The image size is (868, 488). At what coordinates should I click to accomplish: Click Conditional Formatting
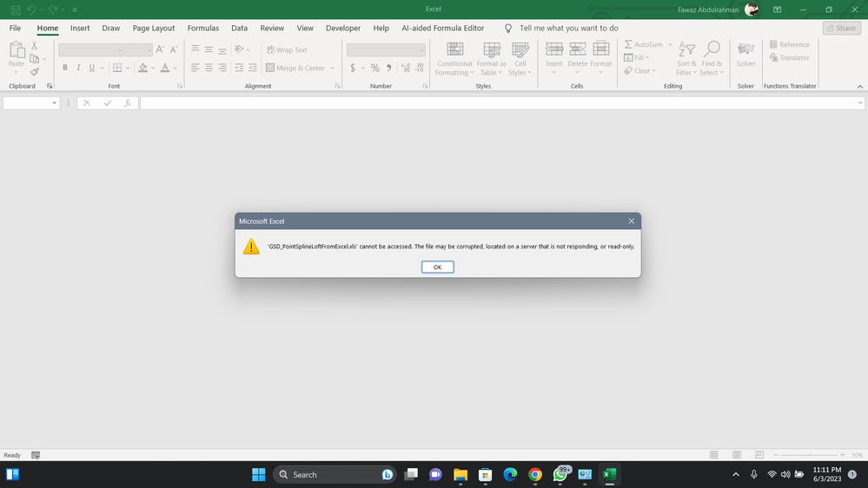pos(454,59)
